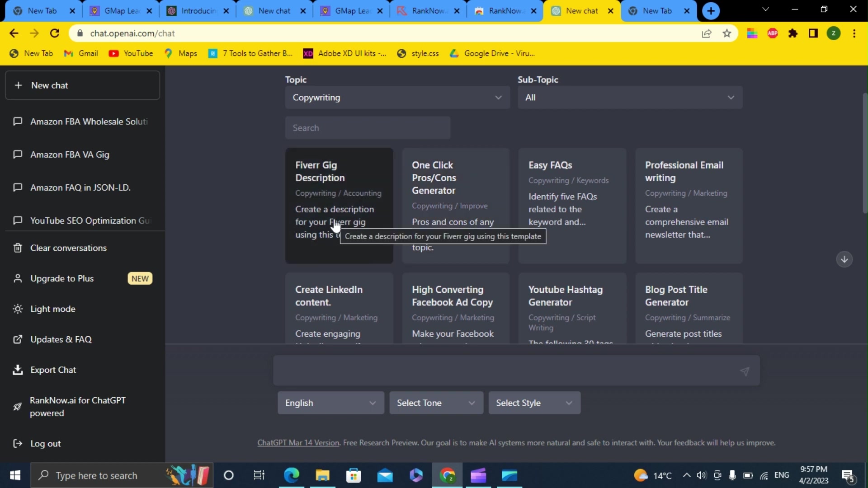This screenshot has height=488, width=868.
Task: Expand the Sub-Topic All dropdown
Action: (x=630, y=98)
